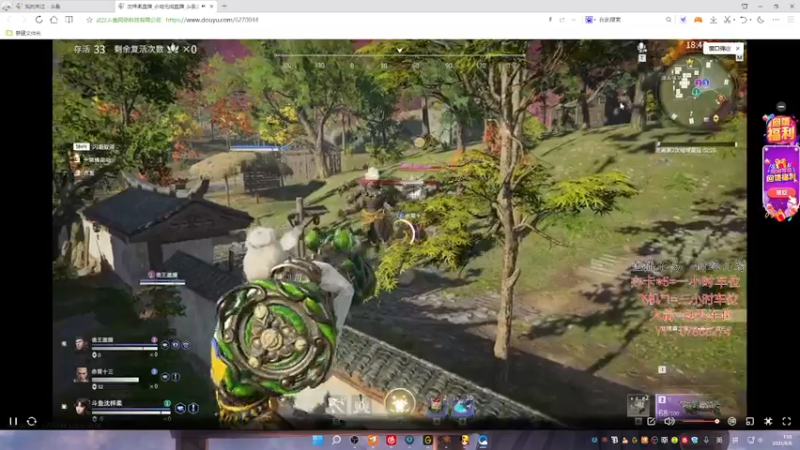The width and height of the screenshot is (800, 450).
Task: Click the undo closed tab arrow icon
Action: click(x=743, y=19)
